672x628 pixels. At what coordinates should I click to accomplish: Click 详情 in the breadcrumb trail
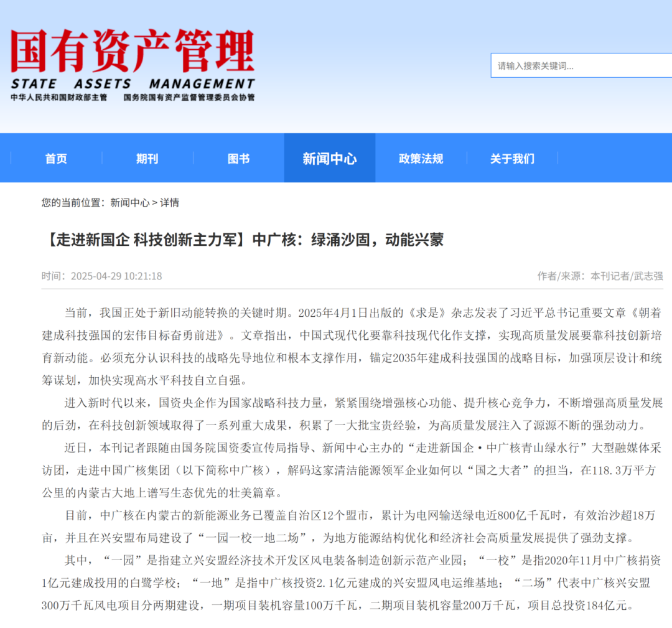click(x=169, y=202)
